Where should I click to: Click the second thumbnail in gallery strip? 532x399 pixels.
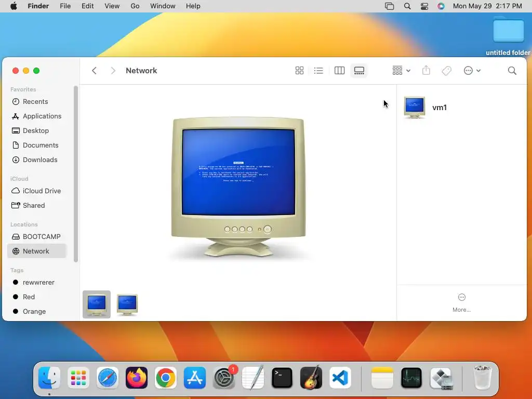[127, 304]
